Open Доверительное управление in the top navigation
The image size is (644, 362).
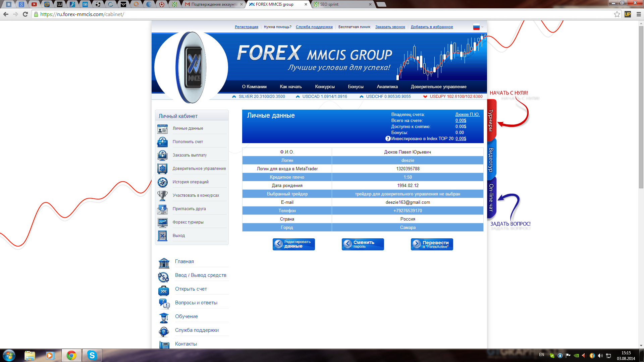click(x=439, y=87)
